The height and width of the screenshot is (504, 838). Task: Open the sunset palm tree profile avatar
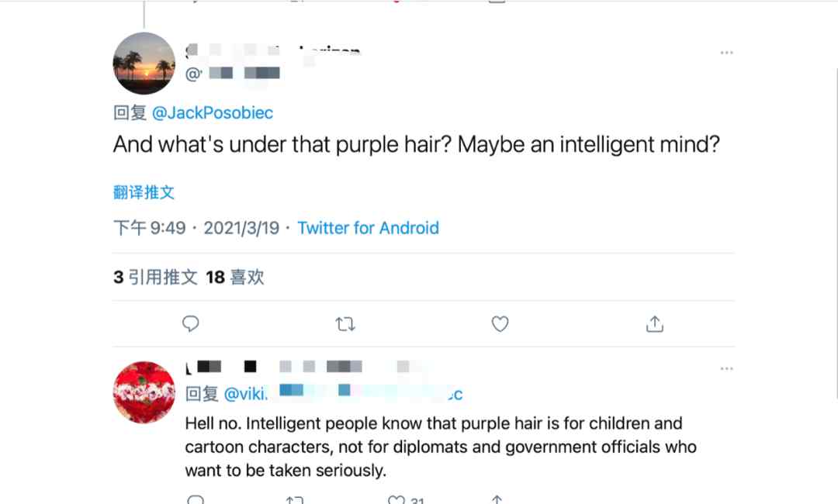pos(144,64)
